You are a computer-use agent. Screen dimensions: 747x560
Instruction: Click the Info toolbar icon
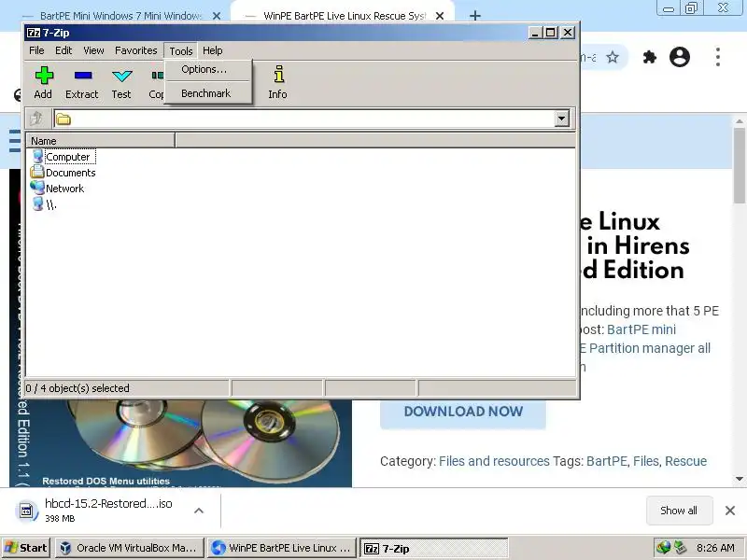[277, 82]
